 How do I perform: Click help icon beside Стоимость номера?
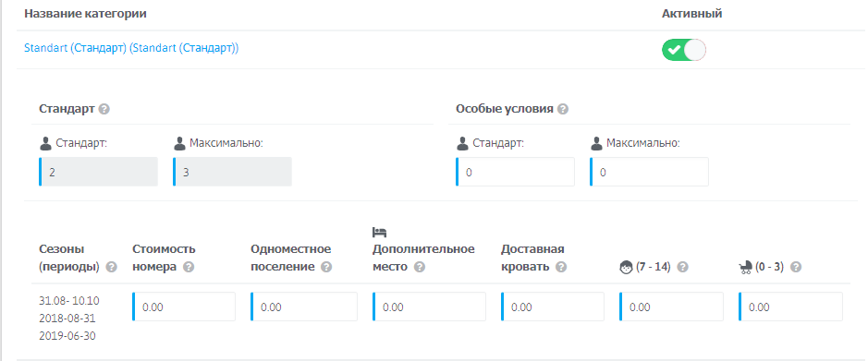189,267
